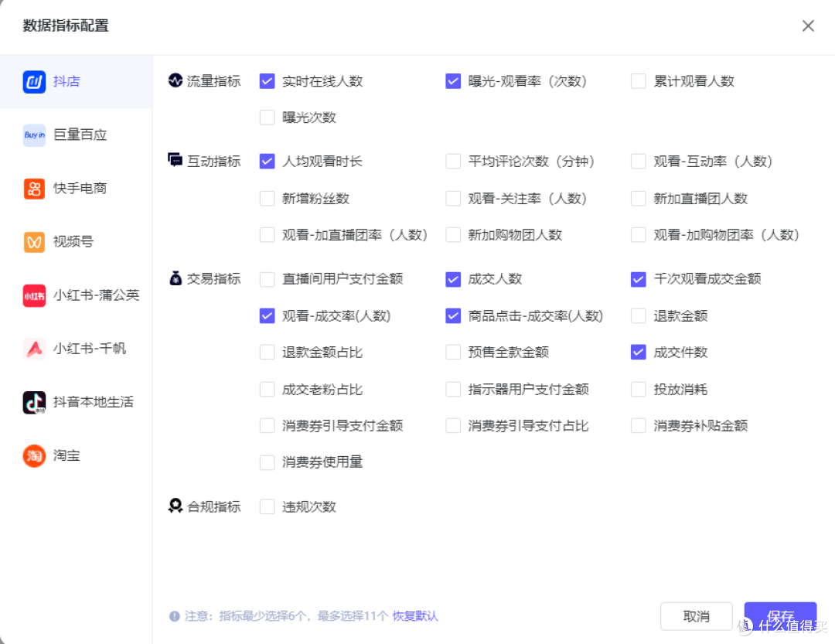Enable 累计观看人数 checkbox
This screenshot has width=835, height=644.
point(639,81)
